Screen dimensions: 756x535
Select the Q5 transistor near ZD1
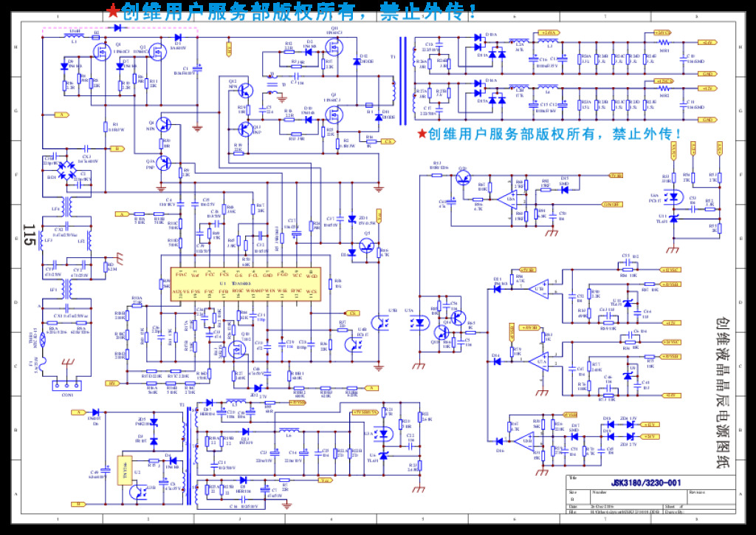(x=368, y=245)
